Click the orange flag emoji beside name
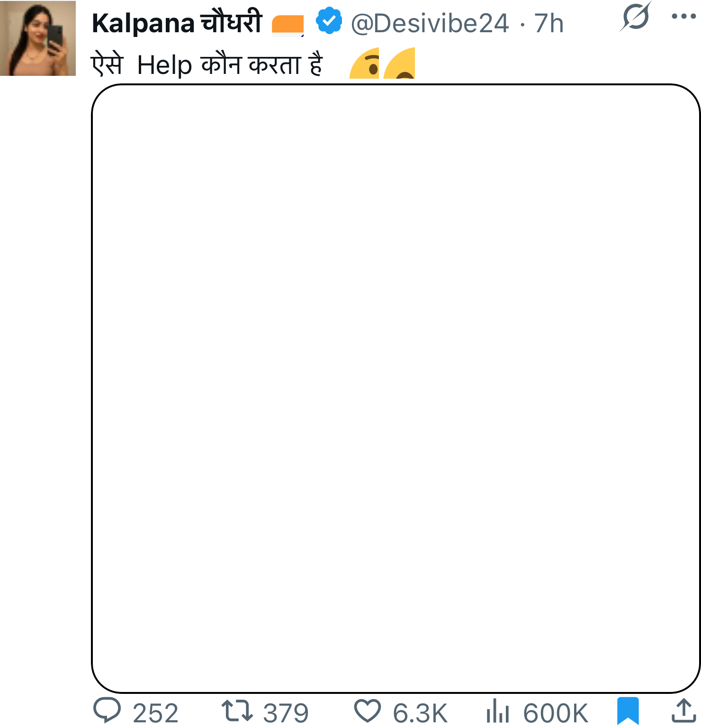The width and height of the screenshot is (701, 728). tap(288, 25)
